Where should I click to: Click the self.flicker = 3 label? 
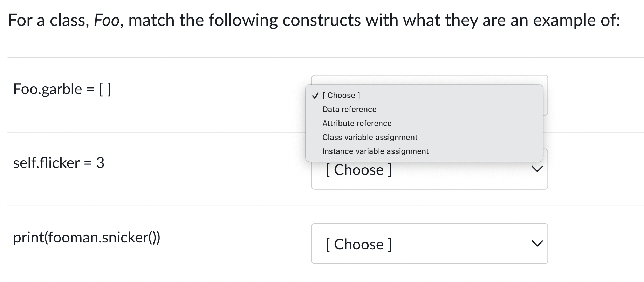click(59, 163)
